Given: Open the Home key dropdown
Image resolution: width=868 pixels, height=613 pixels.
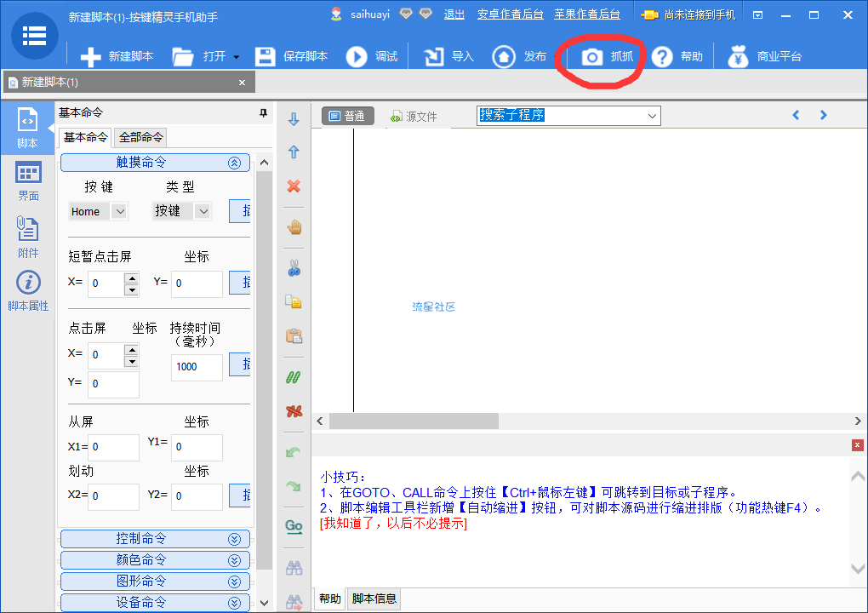Looking at the screenshot, I should point(119,211).
